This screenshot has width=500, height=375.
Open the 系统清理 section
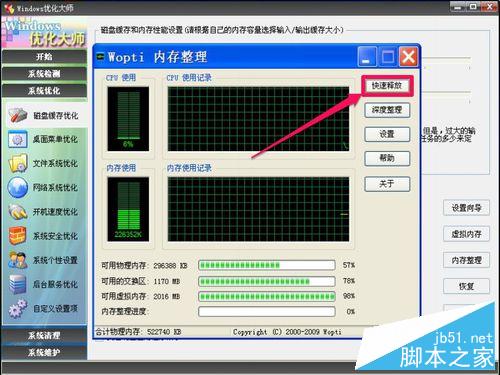pos(44,335)
